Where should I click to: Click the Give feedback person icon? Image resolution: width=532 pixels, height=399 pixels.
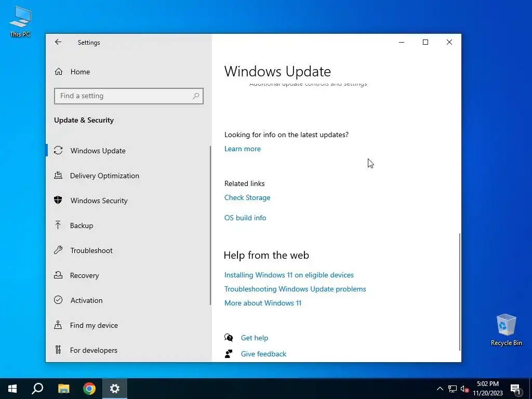(229, 354)
